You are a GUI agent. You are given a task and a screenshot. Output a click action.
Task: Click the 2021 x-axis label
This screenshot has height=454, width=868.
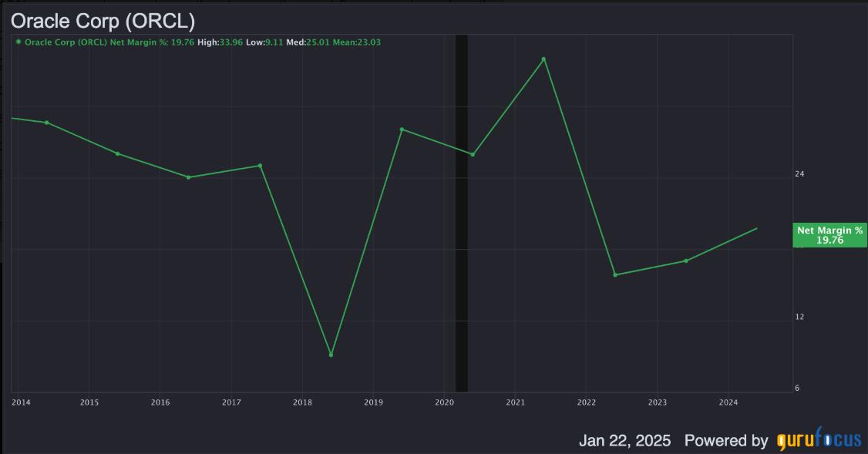515,402
